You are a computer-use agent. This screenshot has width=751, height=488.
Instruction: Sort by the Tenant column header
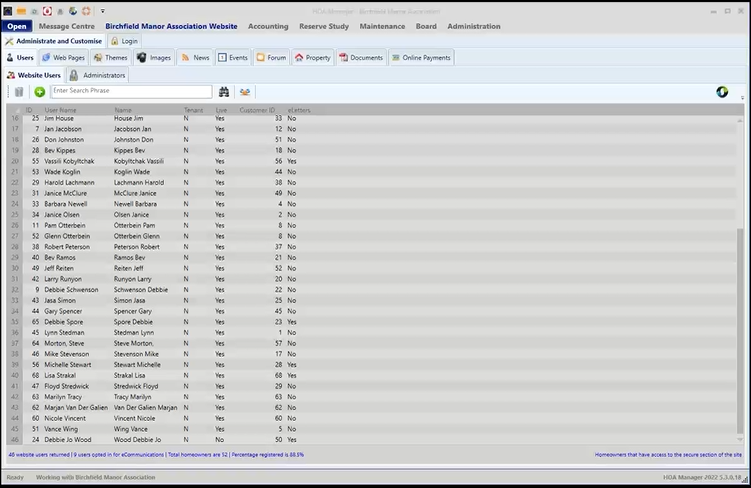[x=193, y=110]
